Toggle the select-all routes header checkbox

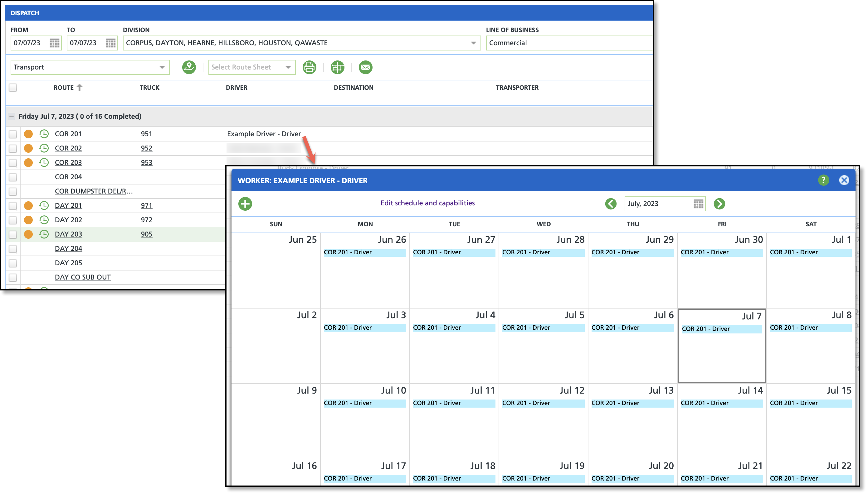coord(13,88)
